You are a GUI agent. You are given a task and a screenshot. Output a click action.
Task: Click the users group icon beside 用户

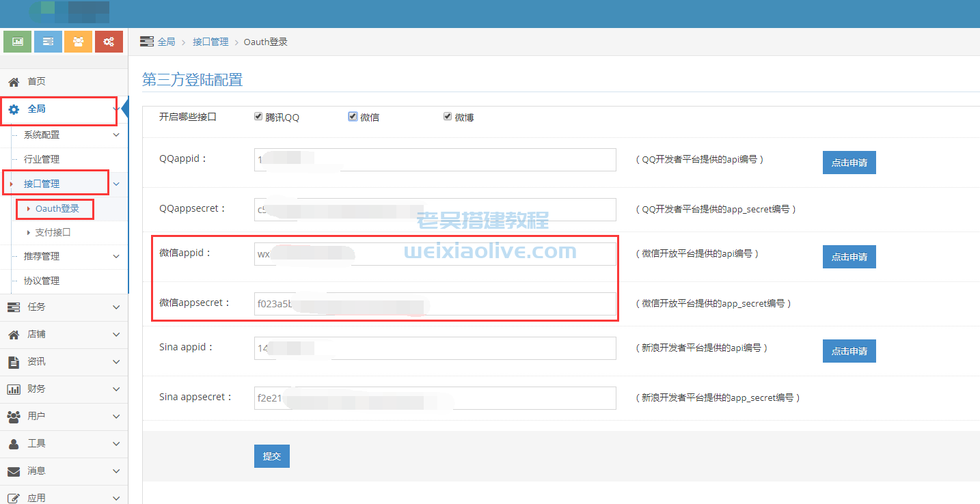click(13, 417)
